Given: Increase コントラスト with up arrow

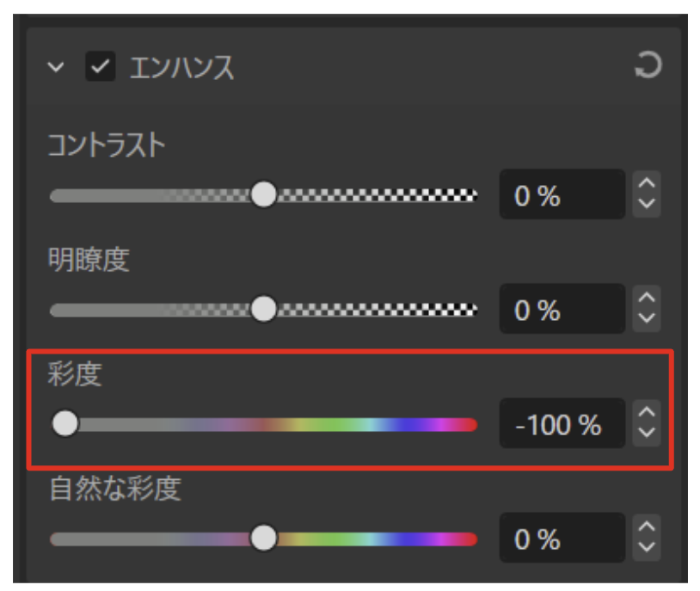Looking at the screenshot, I should point(647,183).
